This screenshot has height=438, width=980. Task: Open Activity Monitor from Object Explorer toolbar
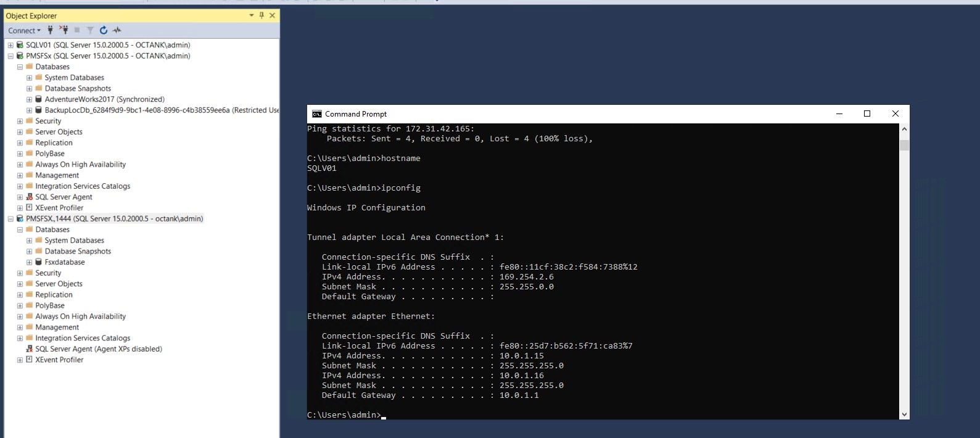point(117,30)
